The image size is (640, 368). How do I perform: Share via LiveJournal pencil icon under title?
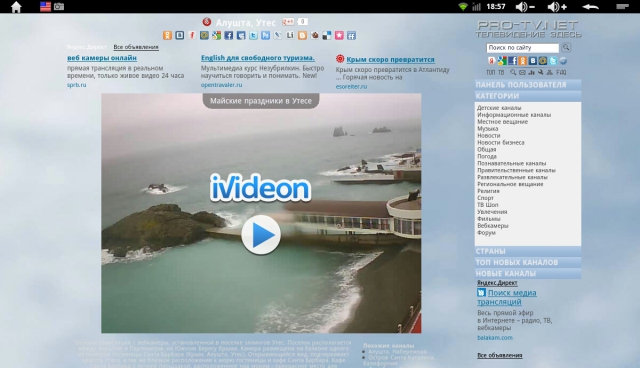(x=278, y=35)
